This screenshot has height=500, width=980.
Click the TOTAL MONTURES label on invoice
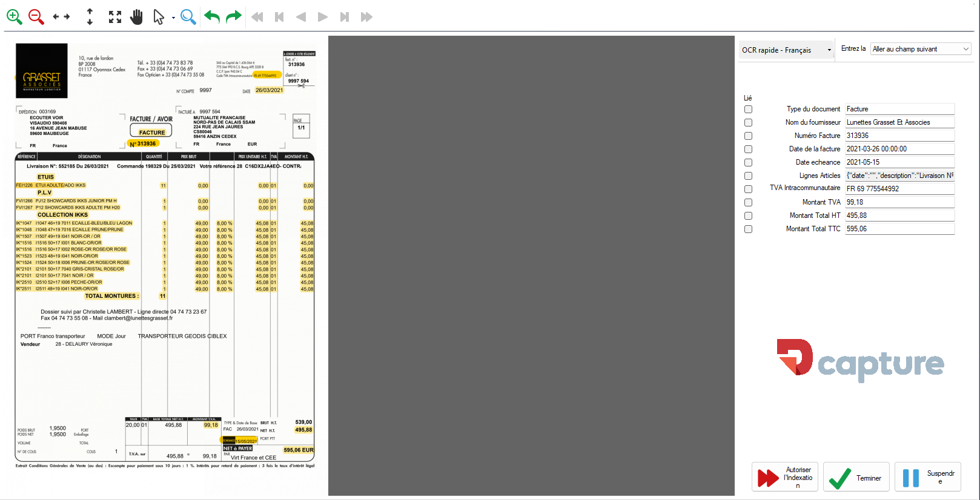(111, 296)
